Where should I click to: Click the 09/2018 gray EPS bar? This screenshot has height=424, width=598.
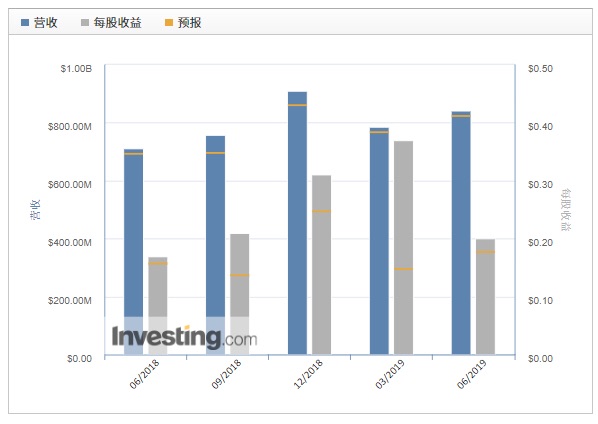[x=240, y=294]
